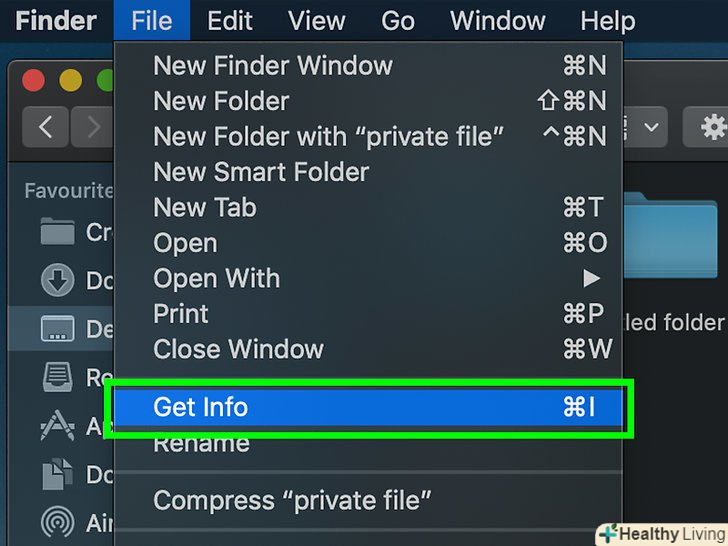The height and width of the screenshot is (546, 728).
Task: Click the forward navigation arrow
Action: click(93, 127)
